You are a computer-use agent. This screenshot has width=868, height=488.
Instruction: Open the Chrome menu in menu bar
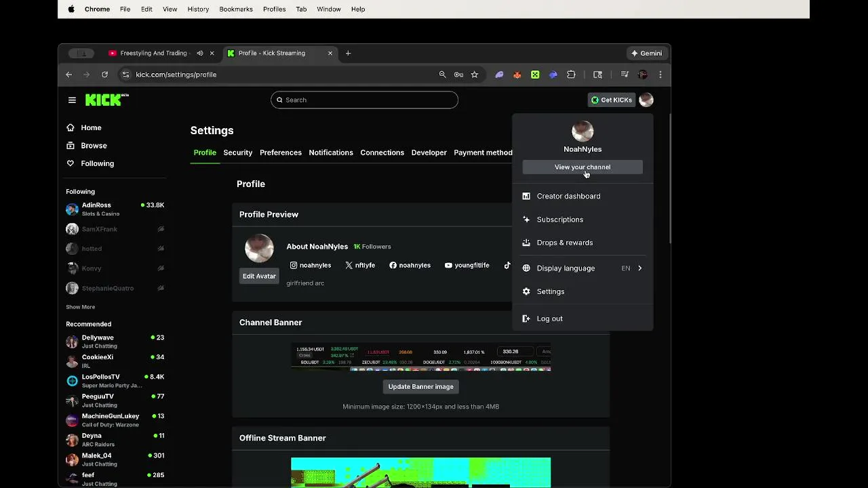tap(97, 9)
